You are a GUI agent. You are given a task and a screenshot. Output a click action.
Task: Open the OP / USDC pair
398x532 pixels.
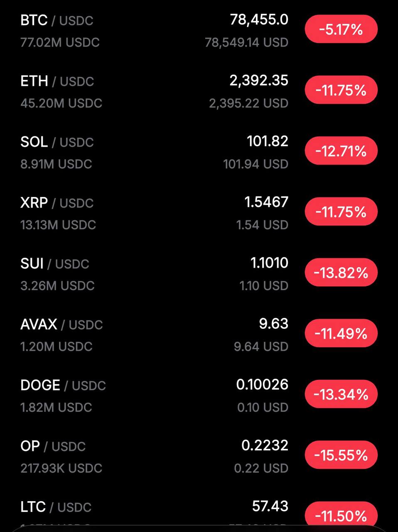pos(53,446)
